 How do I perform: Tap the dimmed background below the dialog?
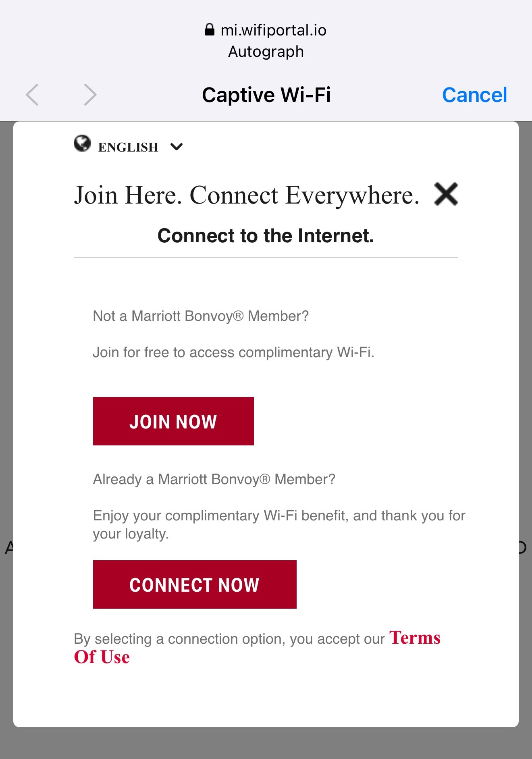click(x=266, y=743)
